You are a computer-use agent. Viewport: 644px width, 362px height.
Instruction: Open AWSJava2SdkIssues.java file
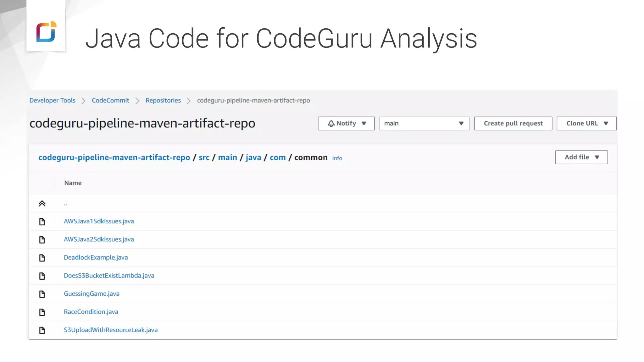pos(99,239)
